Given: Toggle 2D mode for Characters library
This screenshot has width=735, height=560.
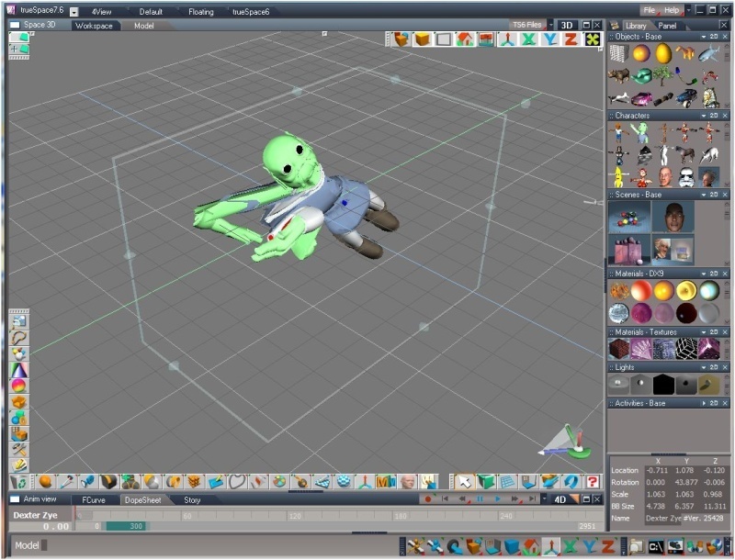Looking at the screenshot, I should (x=714, y=117).
